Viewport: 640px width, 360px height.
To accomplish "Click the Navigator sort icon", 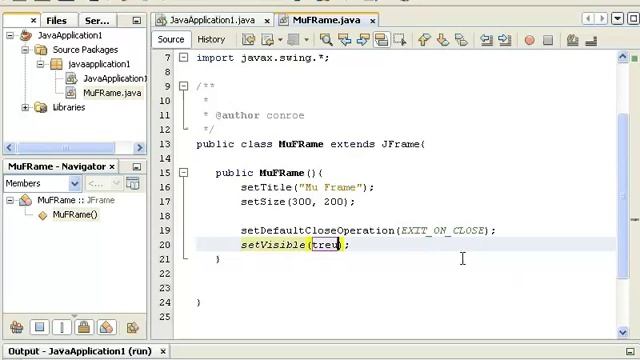I will 133,327.
